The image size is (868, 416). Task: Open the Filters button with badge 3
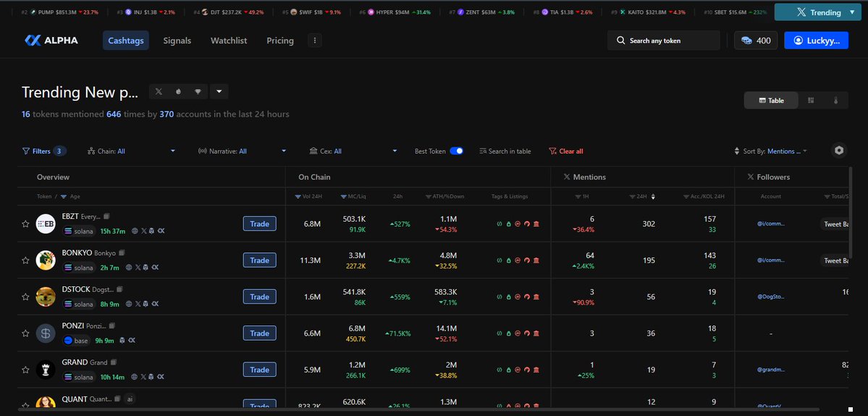point(44,151)
